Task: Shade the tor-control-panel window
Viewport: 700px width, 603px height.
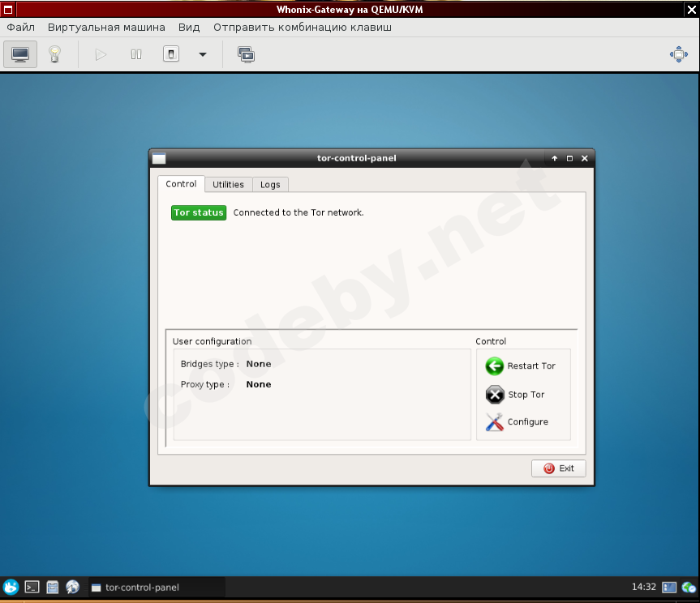Action: pos(555,158)
